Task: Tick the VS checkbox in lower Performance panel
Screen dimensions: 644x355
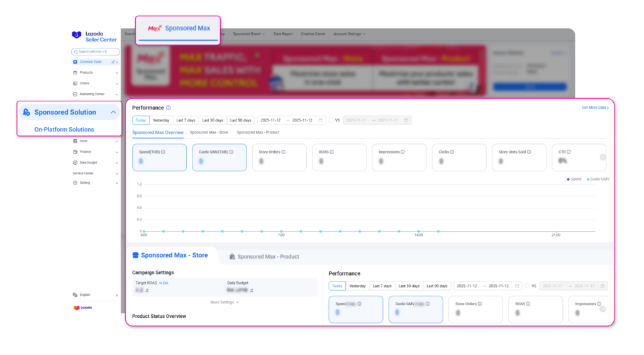Action: [527, 286]
